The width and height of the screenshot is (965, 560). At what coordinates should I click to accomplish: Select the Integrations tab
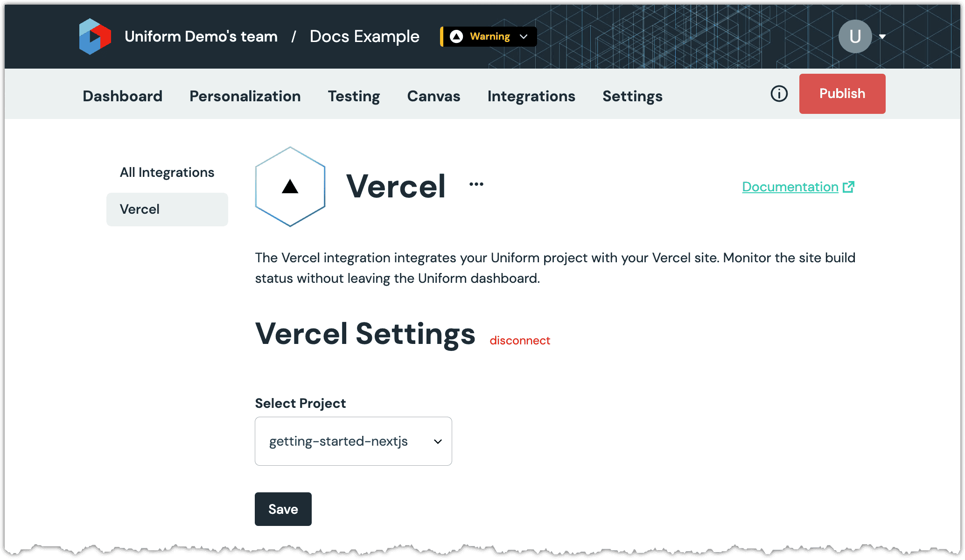tap(531, 96)
